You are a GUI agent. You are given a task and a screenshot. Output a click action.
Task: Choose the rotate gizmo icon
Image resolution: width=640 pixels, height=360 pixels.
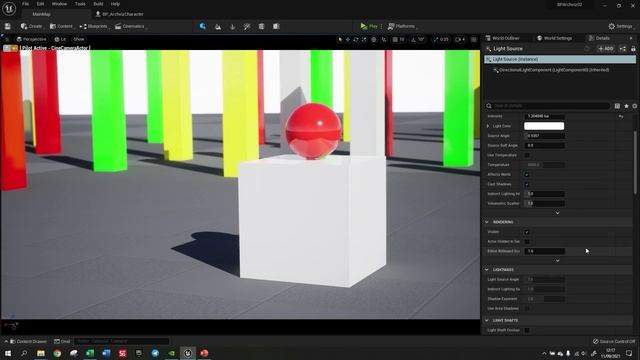point(356,39)
